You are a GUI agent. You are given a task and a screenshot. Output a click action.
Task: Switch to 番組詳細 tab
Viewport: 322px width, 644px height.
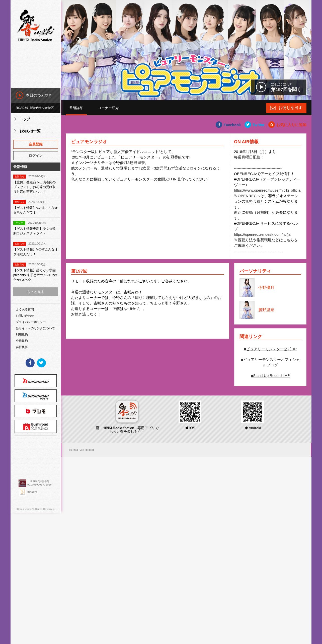click(76, 108)
